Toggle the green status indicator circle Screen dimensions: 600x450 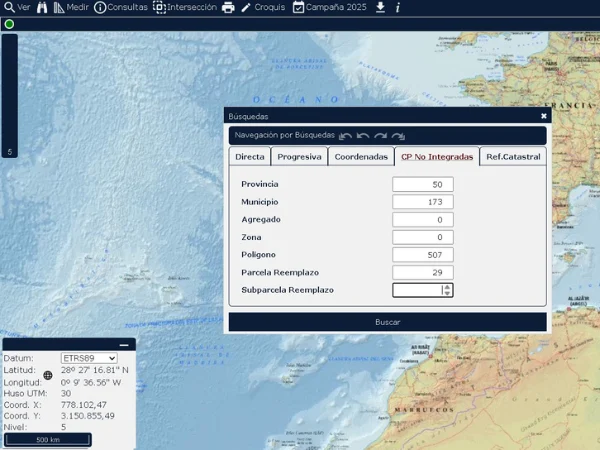[x=10, y=24]
